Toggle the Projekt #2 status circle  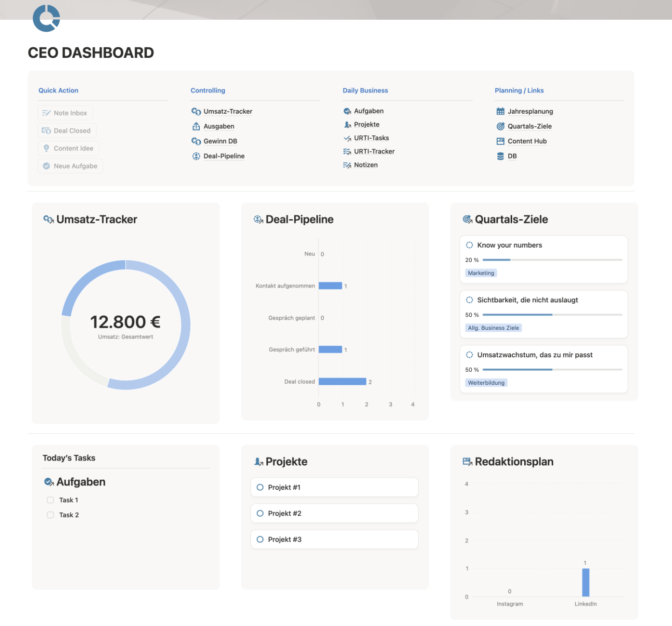coord(260,513)
